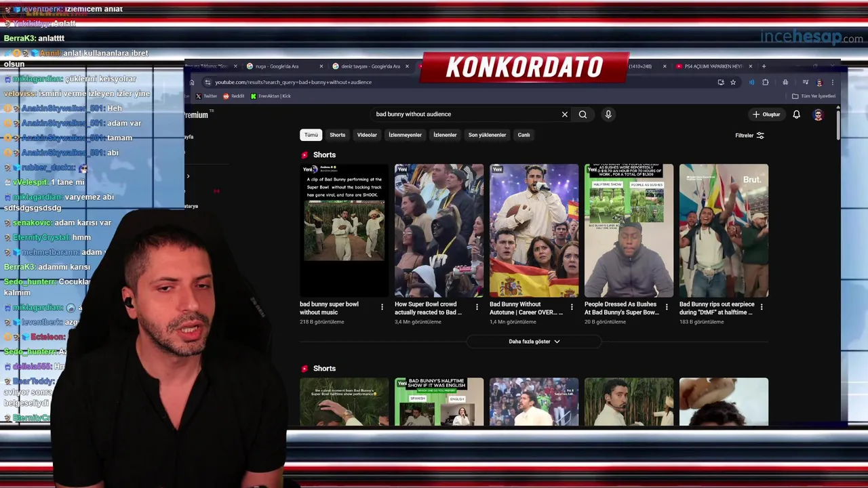The height and width of the screenshot is (488, 868).
Task: Open a new browser tab
Action: [764, 66]
